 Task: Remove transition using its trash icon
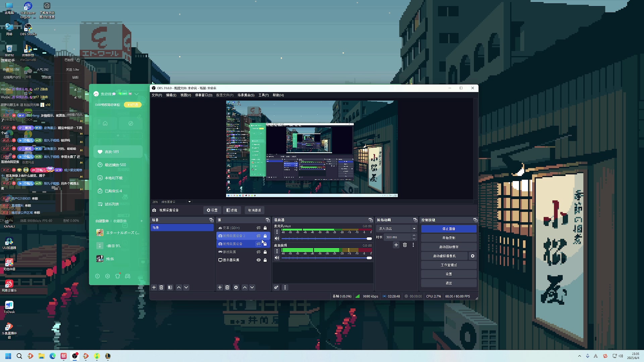pos(405,245)
